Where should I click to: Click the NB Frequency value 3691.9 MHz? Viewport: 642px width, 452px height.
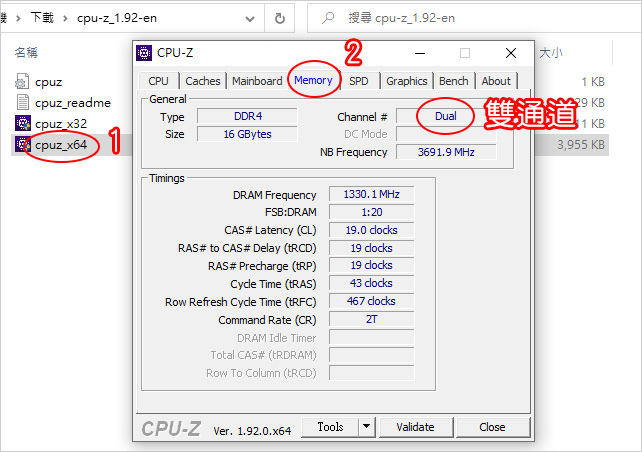tap(446, 152)
